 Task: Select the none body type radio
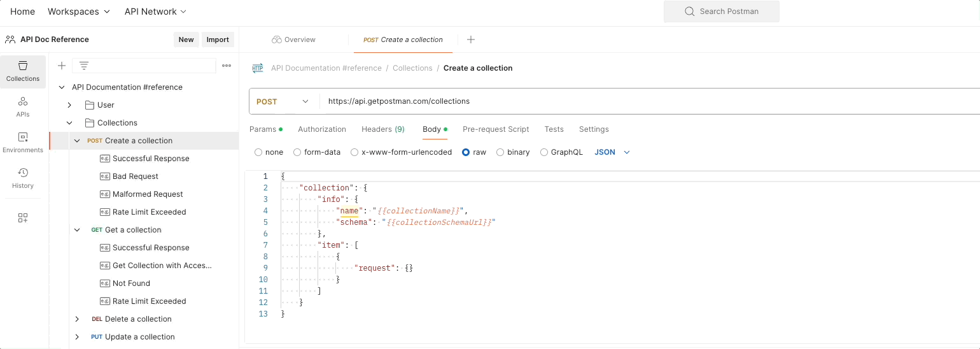tap(258, 152)
